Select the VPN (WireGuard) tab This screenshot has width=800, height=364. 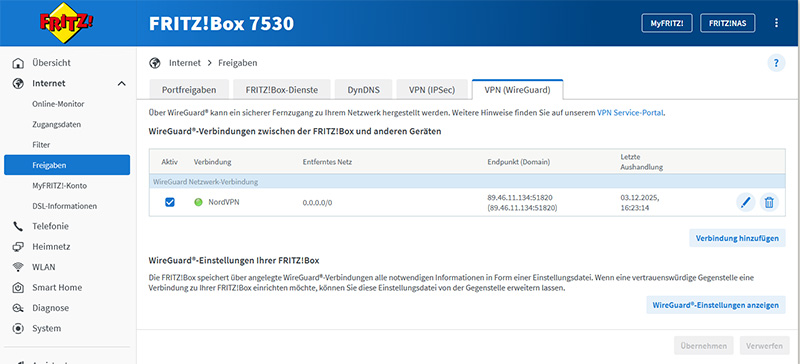(517, 90)
